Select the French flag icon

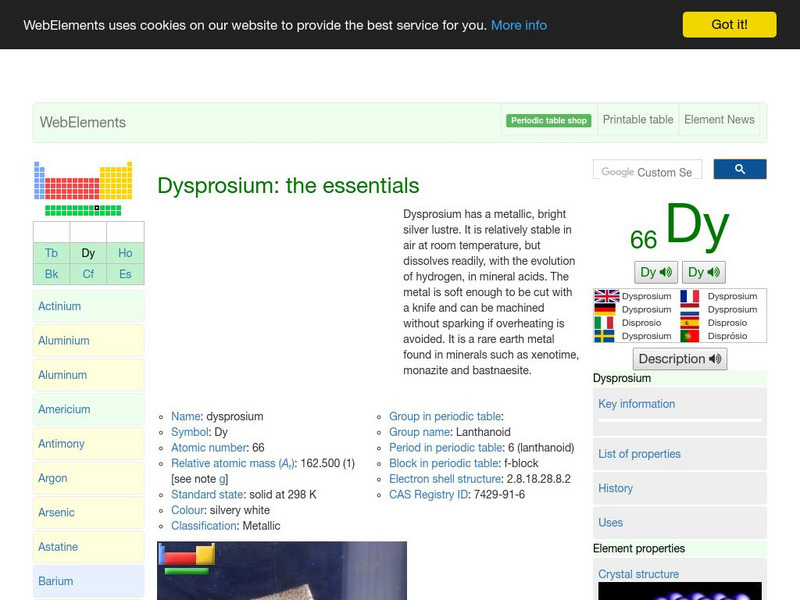click(x=690, y=296)
